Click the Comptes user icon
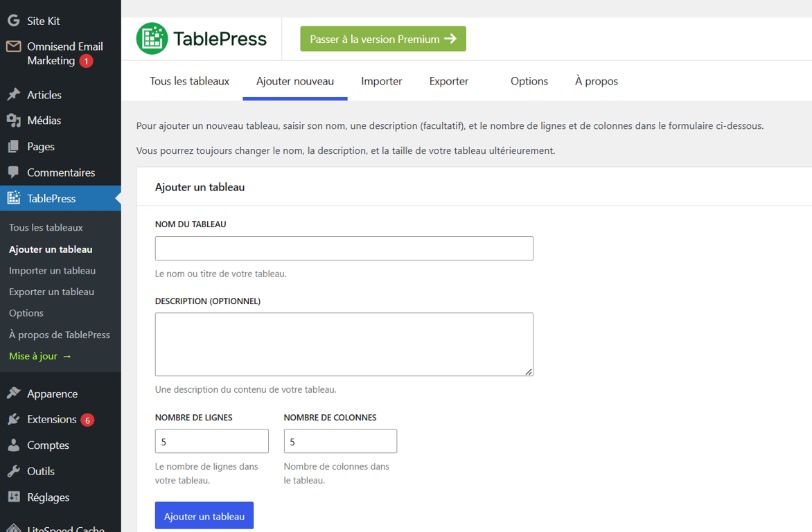This screenshot has width=812, height=532. point(13,445)
